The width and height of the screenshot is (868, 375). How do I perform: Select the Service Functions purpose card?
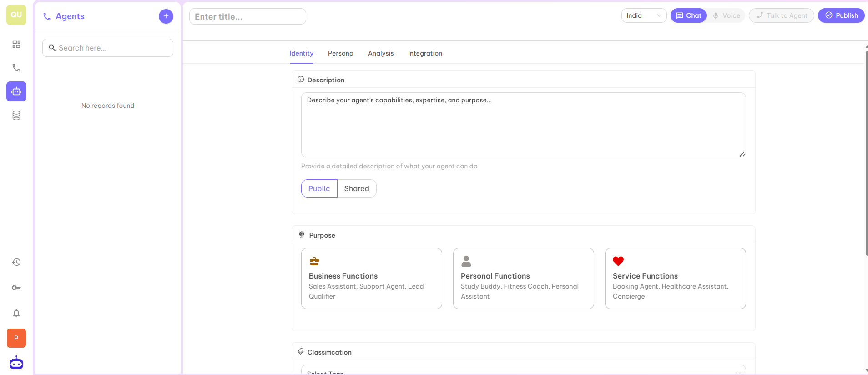[x=676, y=279]
